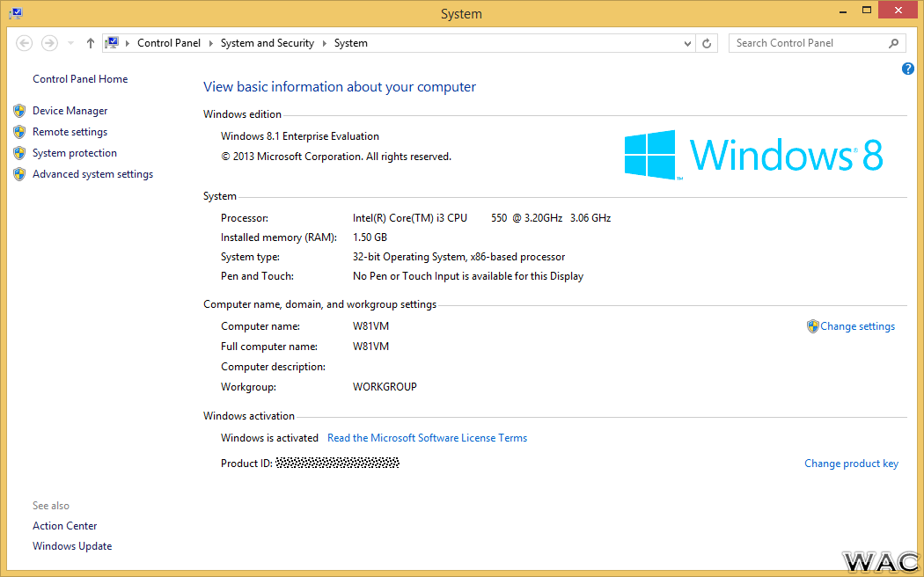This screenshot has height=577, width=924.
Task: Open System protection link
Action: [x=74, y=153]
